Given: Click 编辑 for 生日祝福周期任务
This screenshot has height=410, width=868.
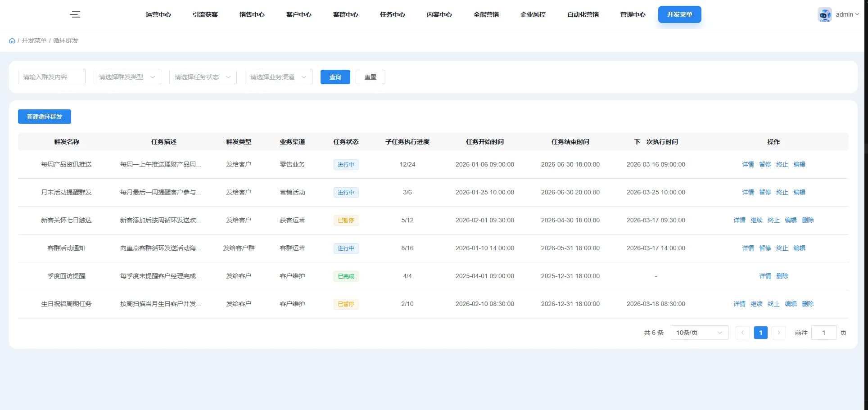Looking at the screenshot, I should point(791,304).
